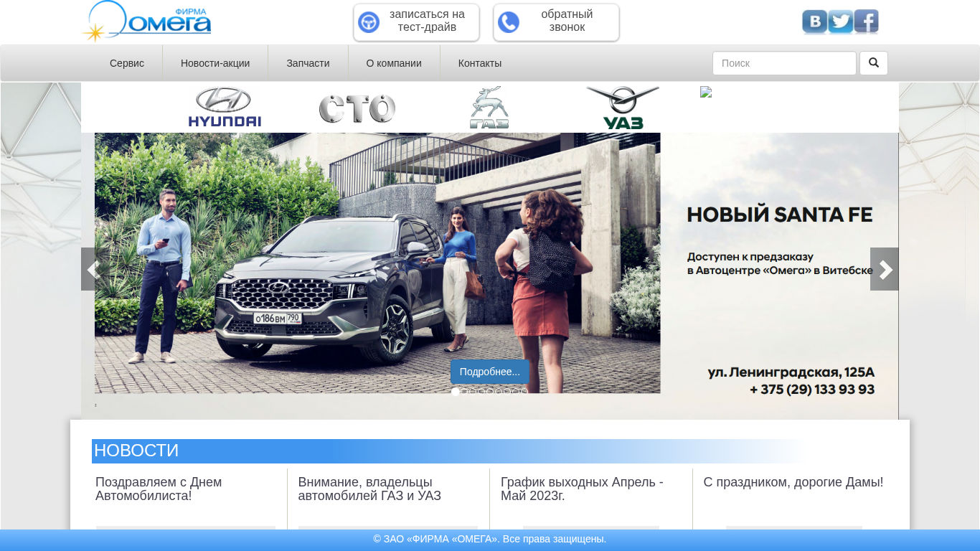Click the Omega company logo
The width and height of the screenshot is (980, 551).
tap(147, 22)
